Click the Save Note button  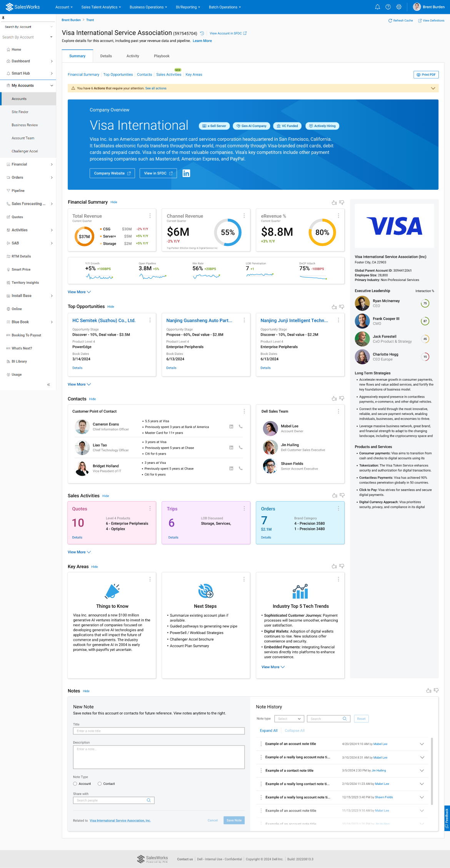point(234,820)
